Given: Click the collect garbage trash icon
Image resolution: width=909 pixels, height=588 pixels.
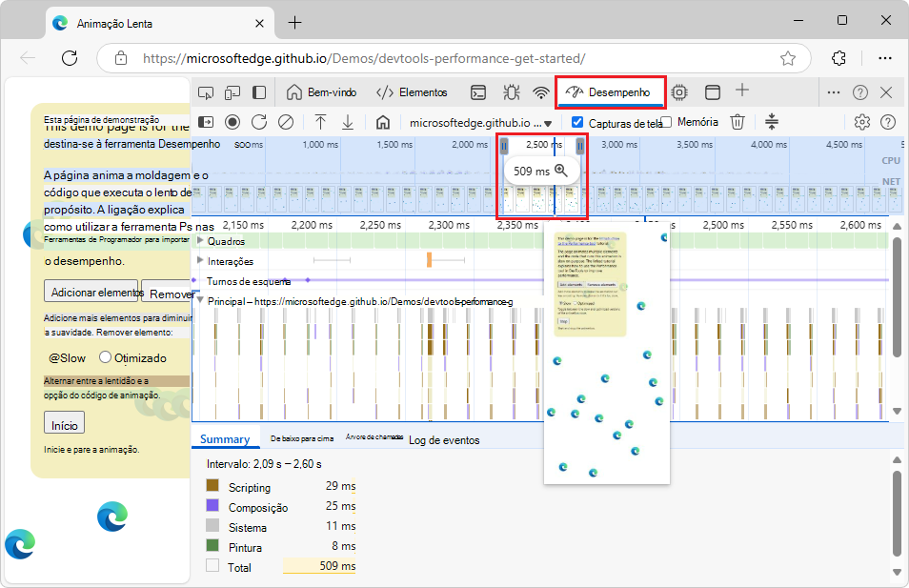Looking at the screenshot, I should tap(737, 122).
